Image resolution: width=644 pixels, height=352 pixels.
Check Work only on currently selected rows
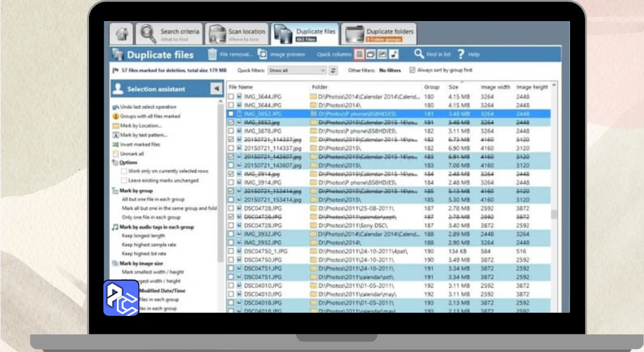tap(124, 171)
